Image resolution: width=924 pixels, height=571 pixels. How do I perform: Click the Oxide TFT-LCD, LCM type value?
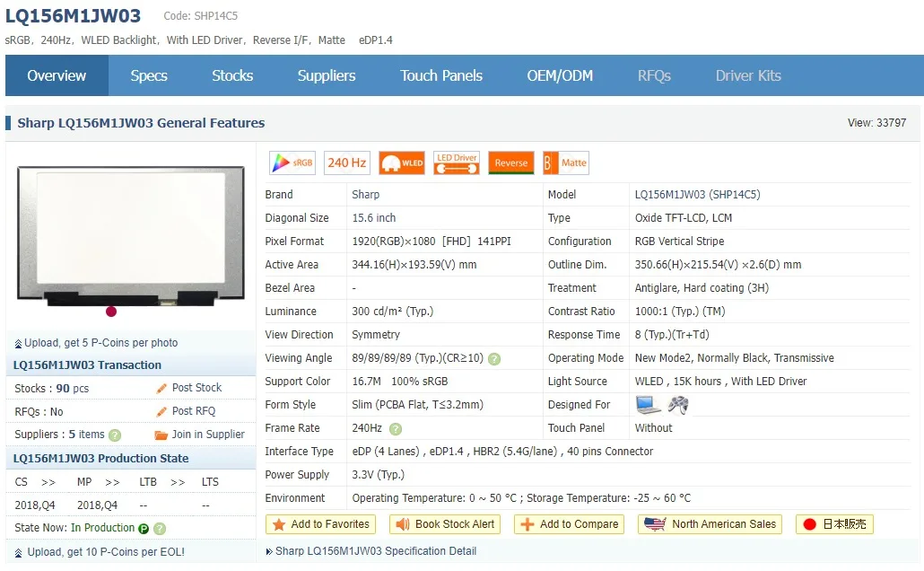pyautogui.click(x=684, y=217)
